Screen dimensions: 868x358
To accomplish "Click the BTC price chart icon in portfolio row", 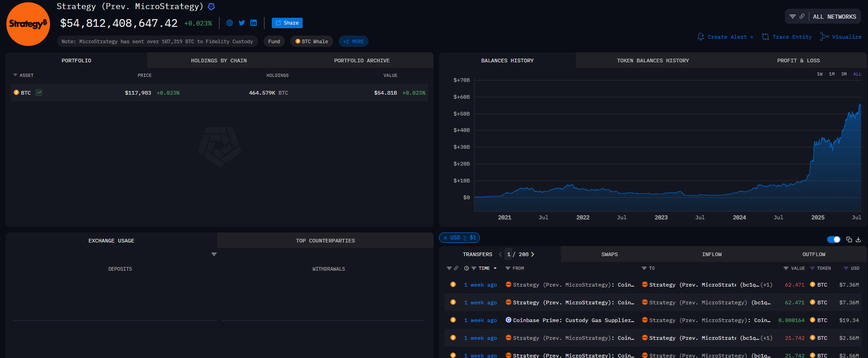I will pyautogui.click(x=39, y=93).
